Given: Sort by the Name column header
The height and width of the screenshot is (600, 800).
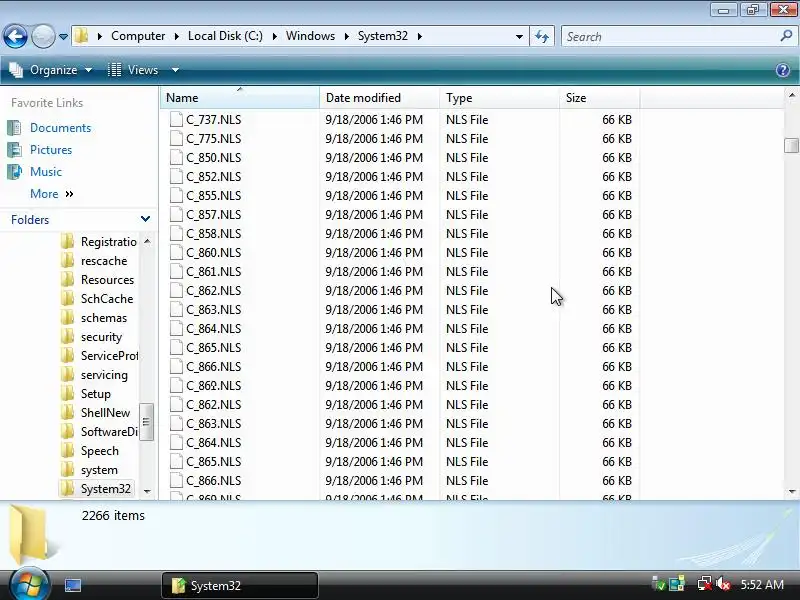Looking at the screenshot, I should 240,97.
